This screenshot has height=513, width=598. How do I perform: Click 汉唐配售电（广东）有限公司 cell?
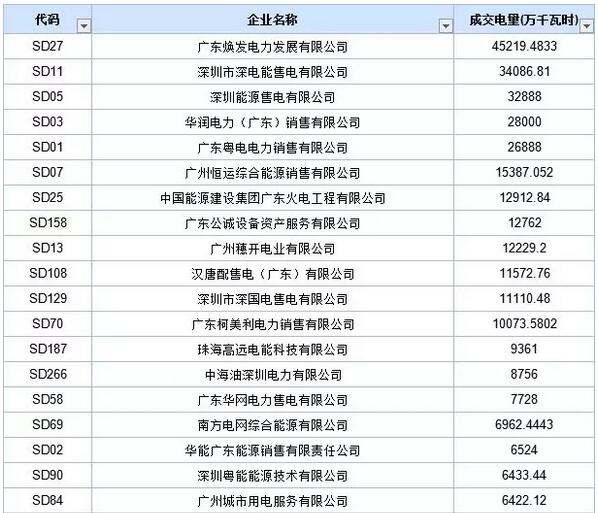pyautogui.click(x=272, y=273)
